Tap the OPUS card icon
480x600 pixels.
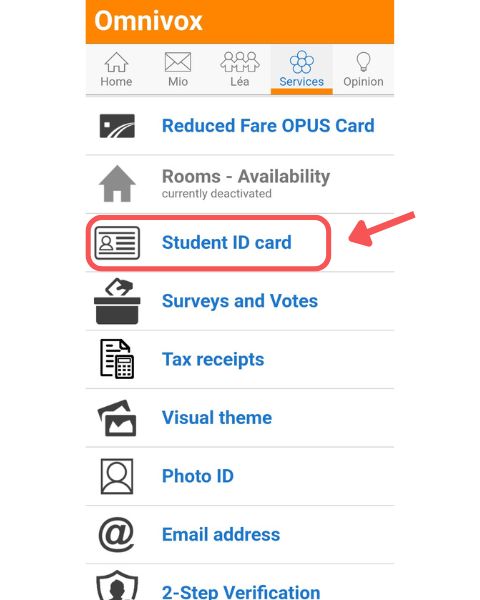tap(117, 126)
